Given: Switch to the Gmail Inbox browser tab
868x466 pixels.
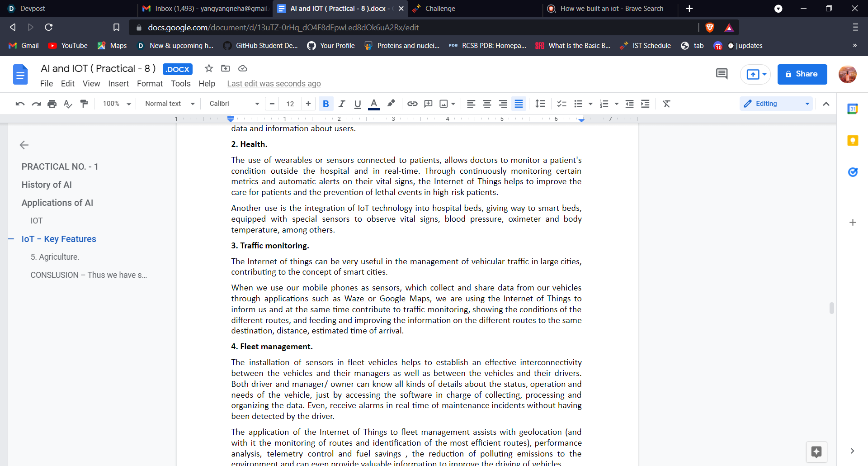Looking at the screenshot, I should pos(205,9).
